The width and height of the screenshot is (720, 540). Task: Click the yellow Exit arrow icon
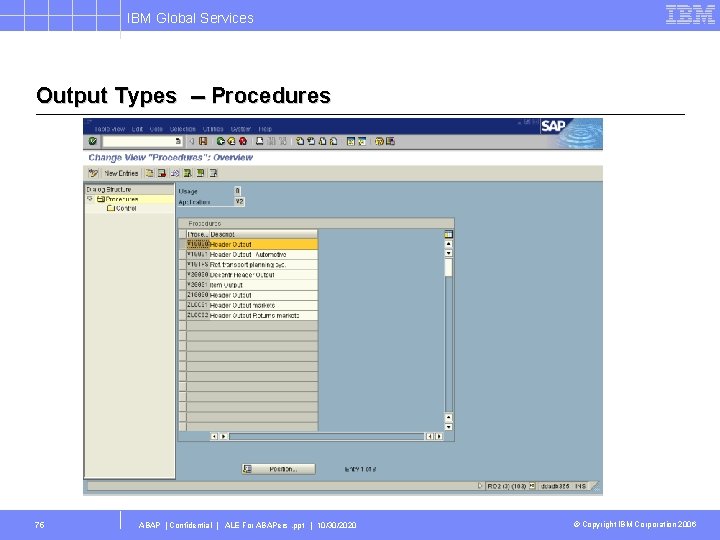click(231, 141)
